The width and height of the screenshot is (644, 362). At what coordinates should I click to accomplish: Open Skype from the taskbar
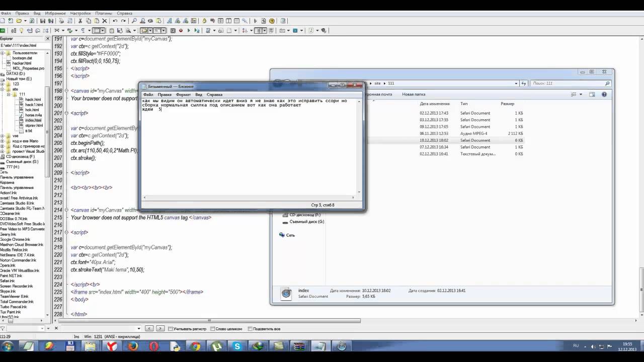(x=237, y=346)
